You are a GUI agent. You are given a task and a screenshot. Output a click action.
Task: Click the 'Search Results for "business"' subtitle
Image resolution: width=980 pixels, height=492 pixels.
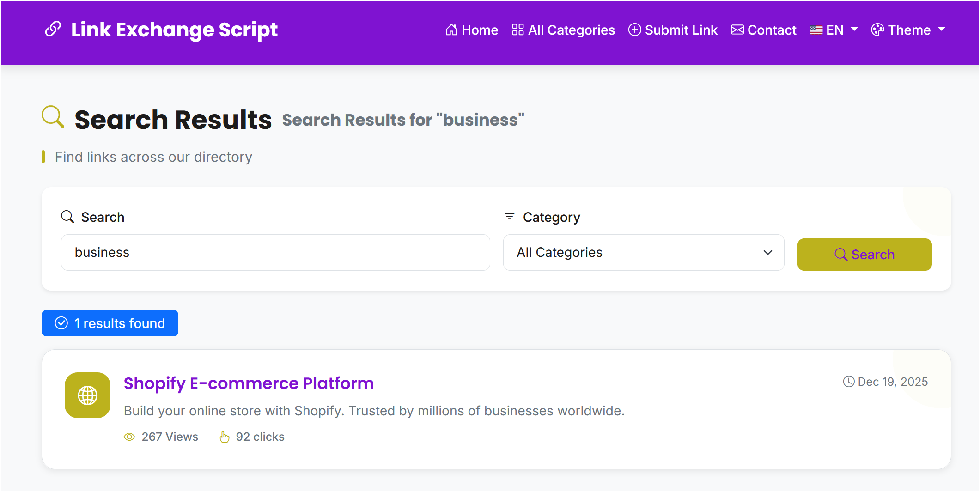coord(403,120)
